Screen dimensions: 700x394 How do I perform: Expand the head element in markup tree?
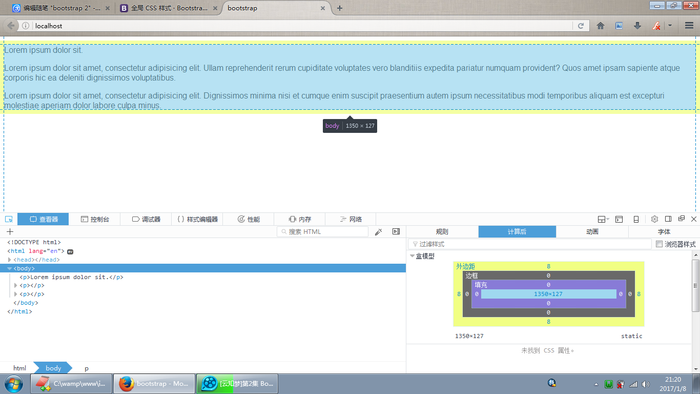pyautogui.click(x=9, y=260)
